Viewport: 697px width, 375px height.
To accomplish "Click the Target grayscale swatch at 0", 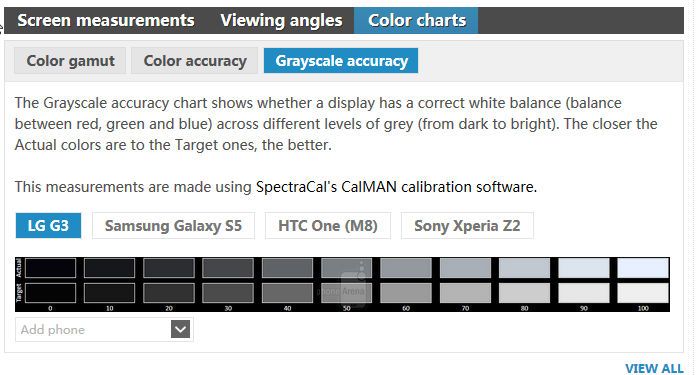I will click(x=50, y=293).
